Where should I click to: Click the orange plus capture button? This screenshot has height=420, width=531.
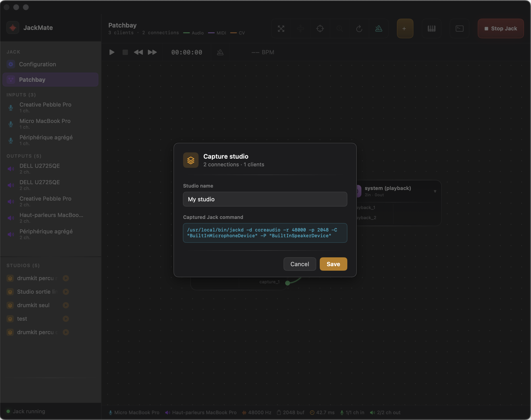pyautogui.click(x=405, y=28)
